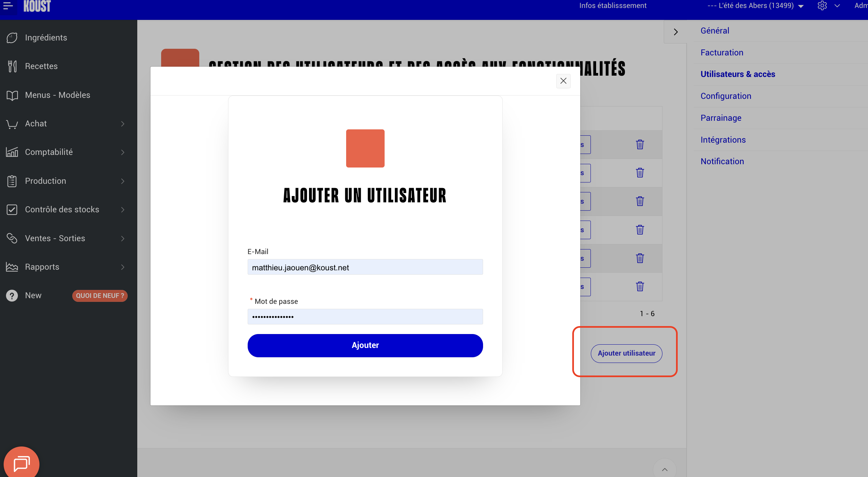
Task: Go to the Intégrations settings section
Action: (x=723, y=140)
